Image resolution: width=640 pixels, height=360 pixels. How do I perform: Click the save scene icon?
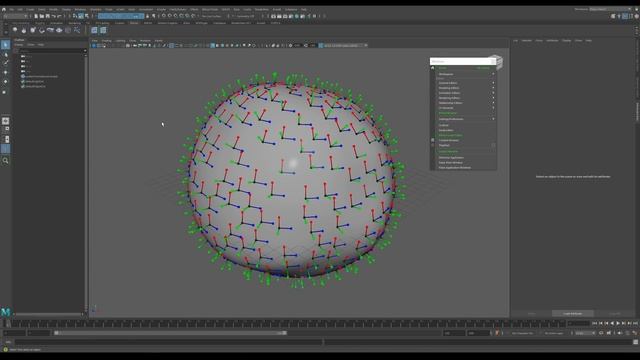(x=47, y=16)
